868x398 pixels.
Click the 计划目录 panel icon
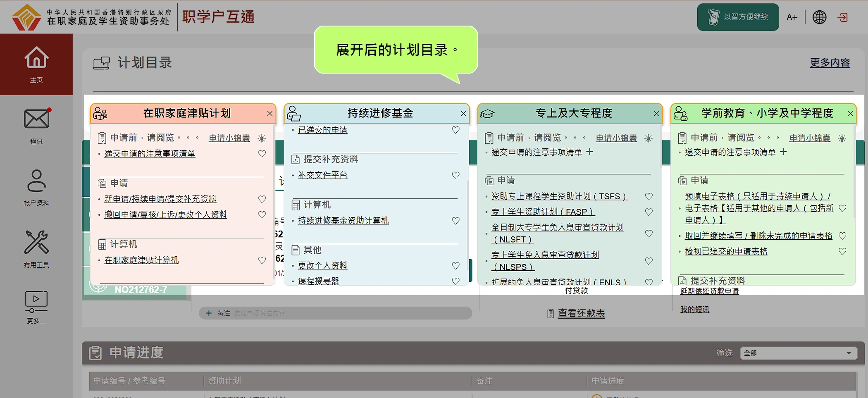101,63
